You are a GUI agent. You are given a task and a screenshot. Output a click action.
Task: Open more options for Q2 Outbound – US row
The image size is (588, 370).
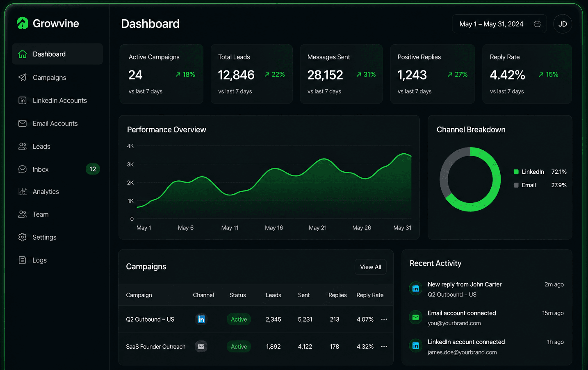[x=384, y=319]
